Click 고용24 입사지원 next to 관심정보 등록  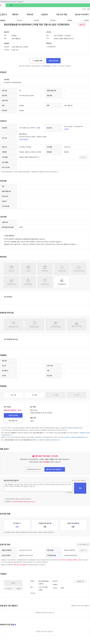[53, 61]
